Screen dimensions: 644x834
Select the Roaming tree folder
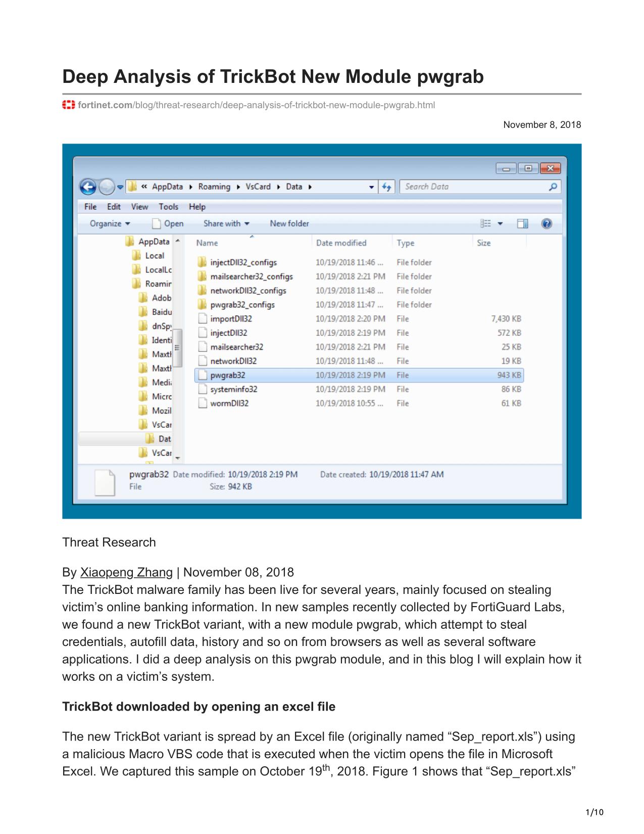click(x=152, y=284)
